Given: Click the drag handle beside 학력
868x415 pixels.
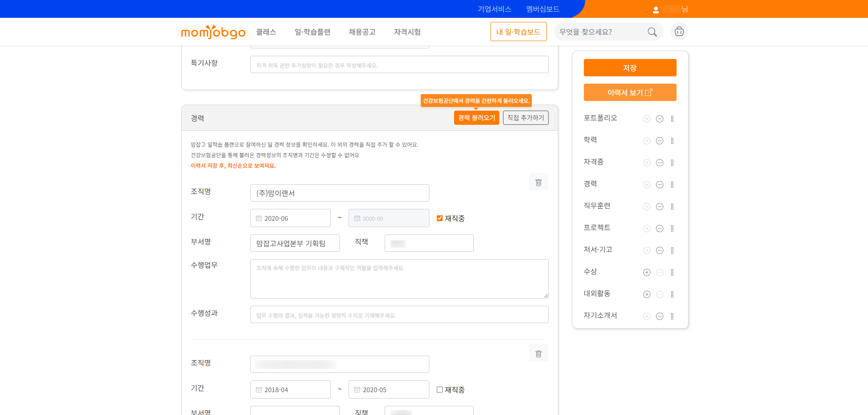Looking at the screenshot, I should click(x=672, y=141).
